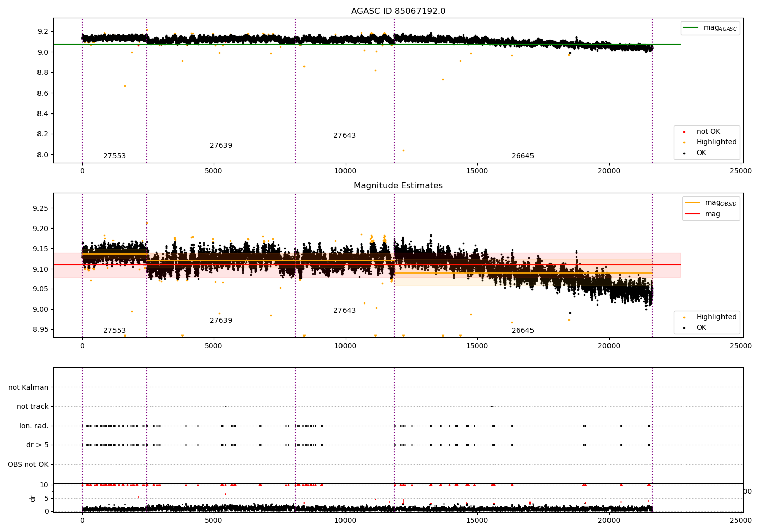Click obsid label 27553 in top plot

tap(115, 156)
